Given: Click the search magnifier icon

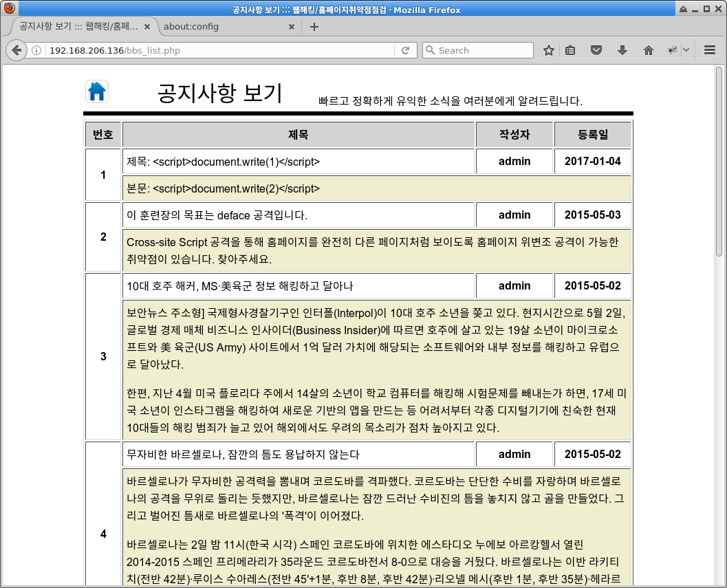Looking at the screenshot, I should click(x=431, y=50).
